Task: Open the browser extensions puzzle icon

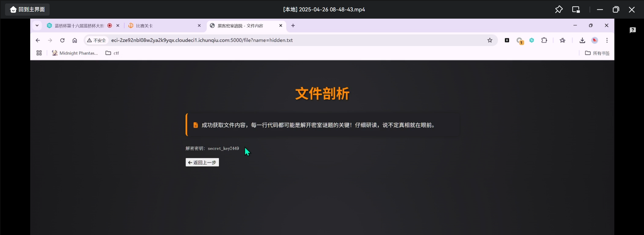Action: pyautogui.click(x=544, y=40)
